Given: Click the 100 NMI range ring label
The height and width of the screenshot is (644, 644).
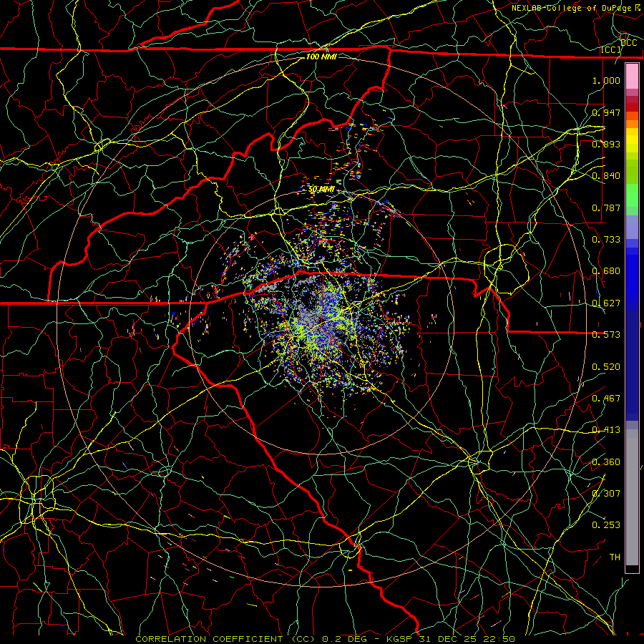Looking at the screenshot, I should (x=321, y=57).
